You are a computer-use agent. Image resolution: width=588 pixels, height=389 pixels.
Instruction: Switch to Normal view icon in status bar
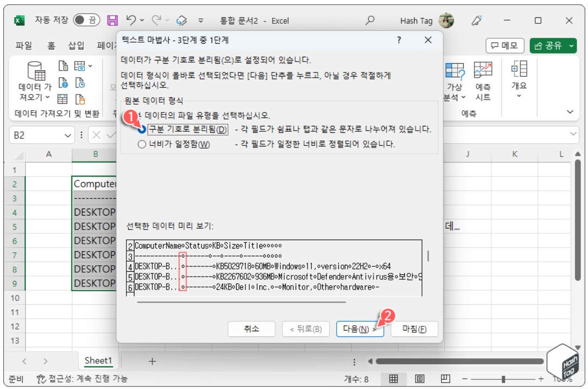coord(393,379)
